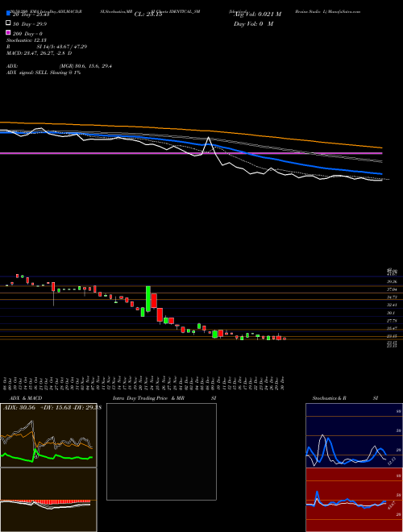This screenshot has height=532, width=403.
Task: Click the 27.78 price axis label
Action: point(392,321)
